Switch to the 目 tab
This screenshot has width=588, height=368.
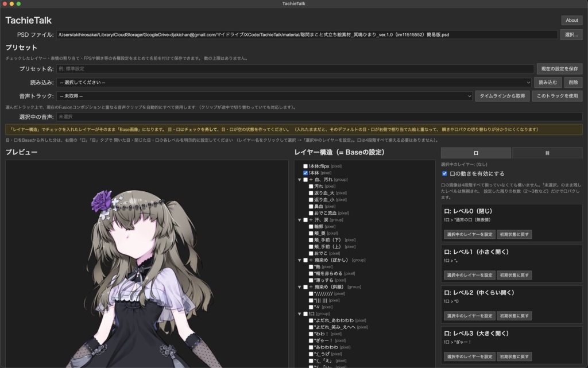pos(547,153)
